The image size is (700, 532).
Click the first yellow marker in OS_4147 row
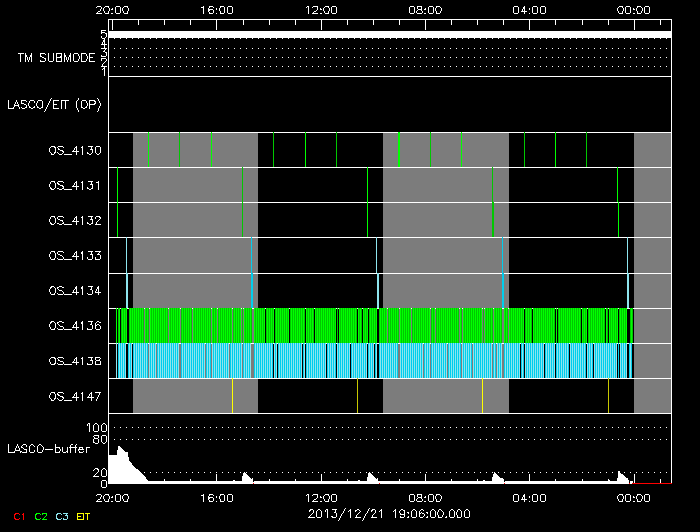[x=232, y=396]
